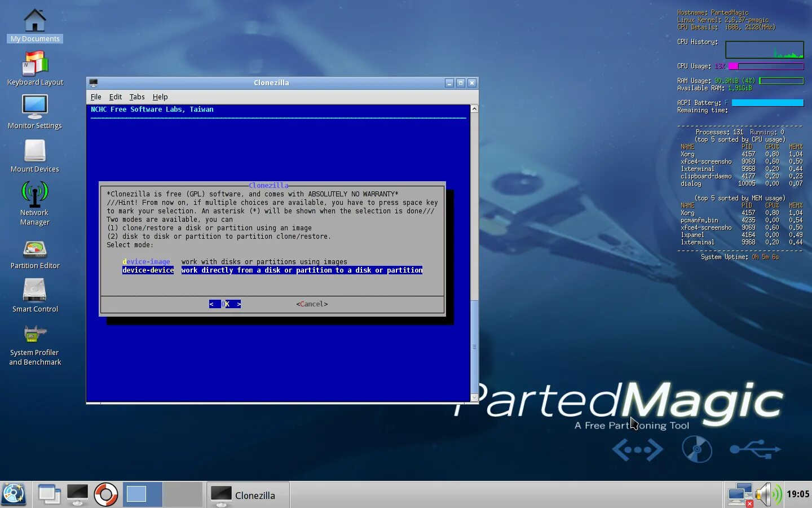Screen dimensions: 812x508
Task: Open the Parted Magic start menu
Action: coord(14,494)
